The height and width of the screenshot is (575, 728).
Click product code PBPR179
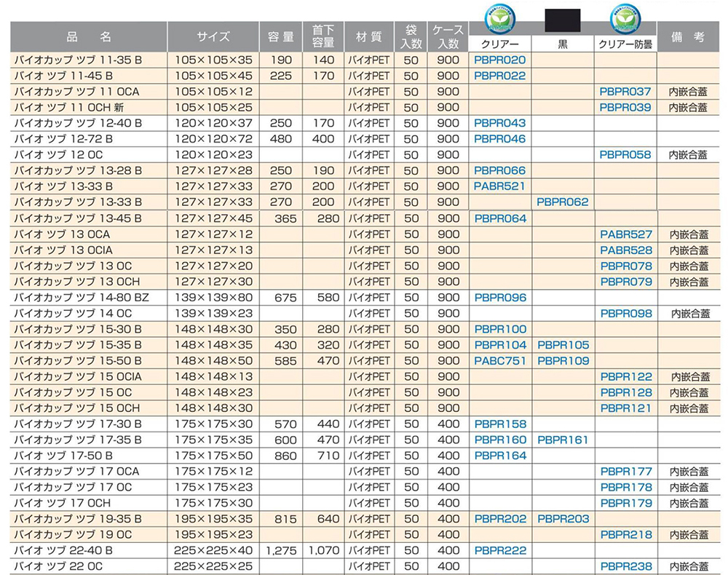click(x=626, y=503)
